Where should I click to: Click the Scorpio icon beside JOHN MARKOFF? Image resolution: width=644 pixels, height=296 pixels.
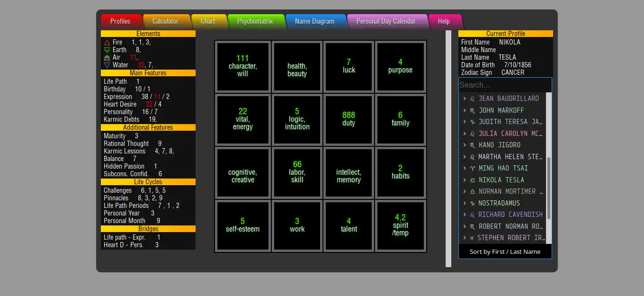[472, 110]
